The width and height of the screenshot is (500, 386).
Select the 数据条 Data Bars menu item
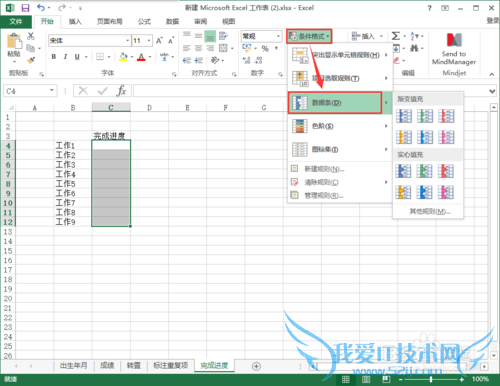tap(335, 103)
